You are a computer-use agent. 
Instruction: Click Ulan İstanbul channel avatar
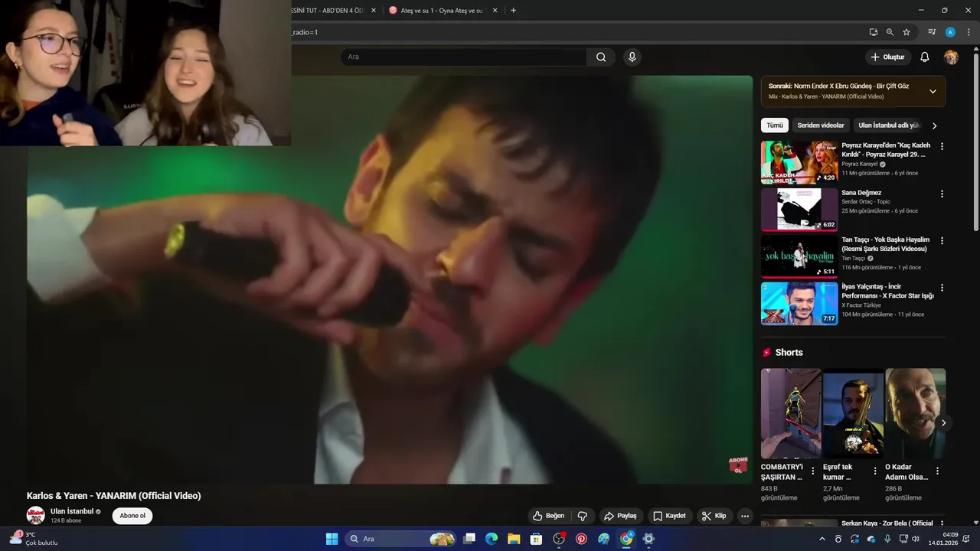(36, 516)
